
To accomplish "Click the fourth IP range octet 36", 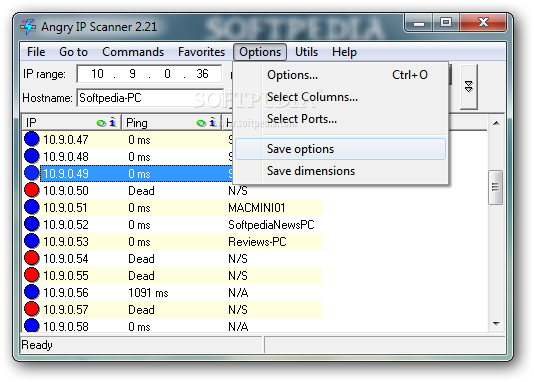I will click(202, 74).
